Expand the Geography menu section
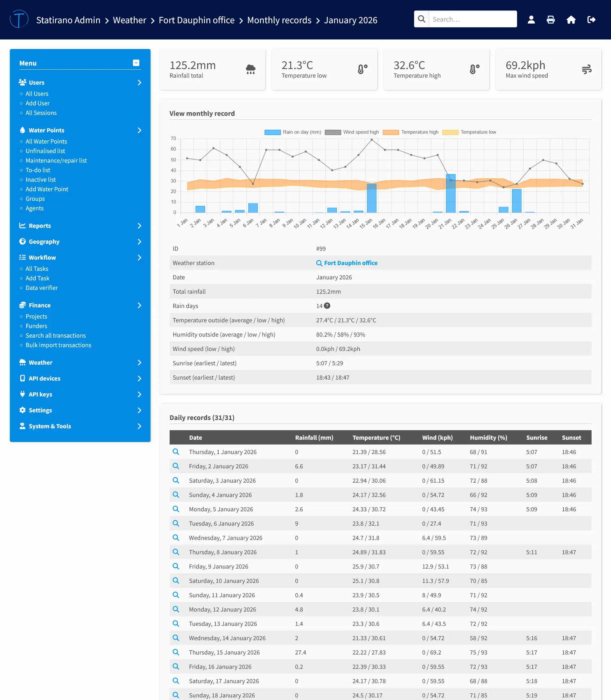611x700 pixels. (44, 242)
